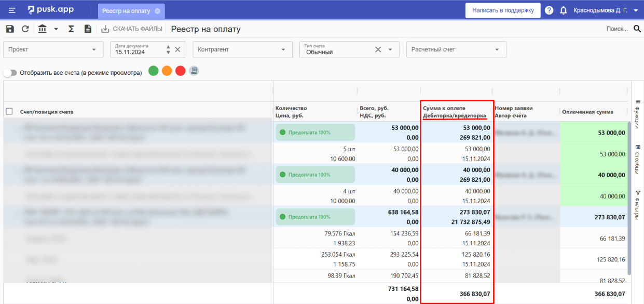Image resolution: width=644 pixels, height=304 pixels.
Task: Clear the document date field with X
Action: [x=177, y=49]
